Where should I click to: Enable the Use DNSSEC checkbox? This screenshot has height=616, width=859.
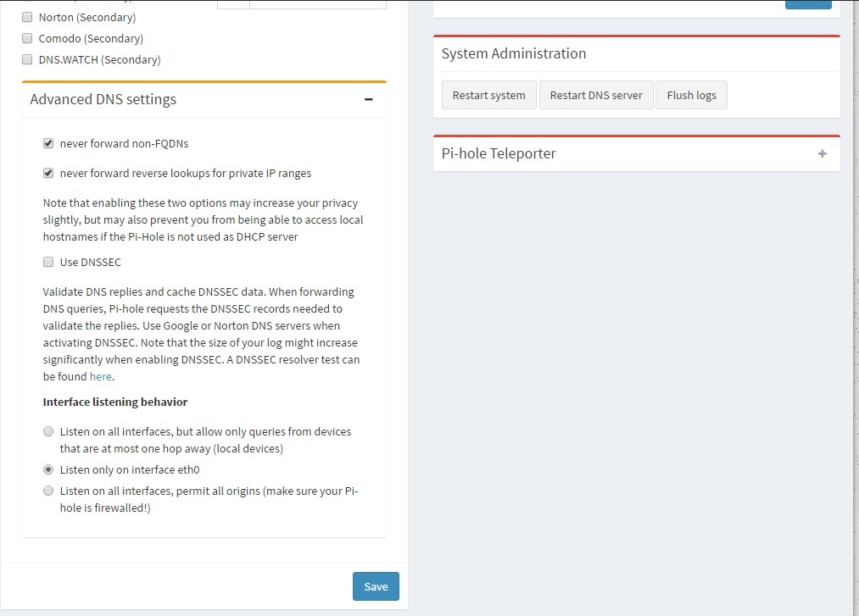point(48,262)
